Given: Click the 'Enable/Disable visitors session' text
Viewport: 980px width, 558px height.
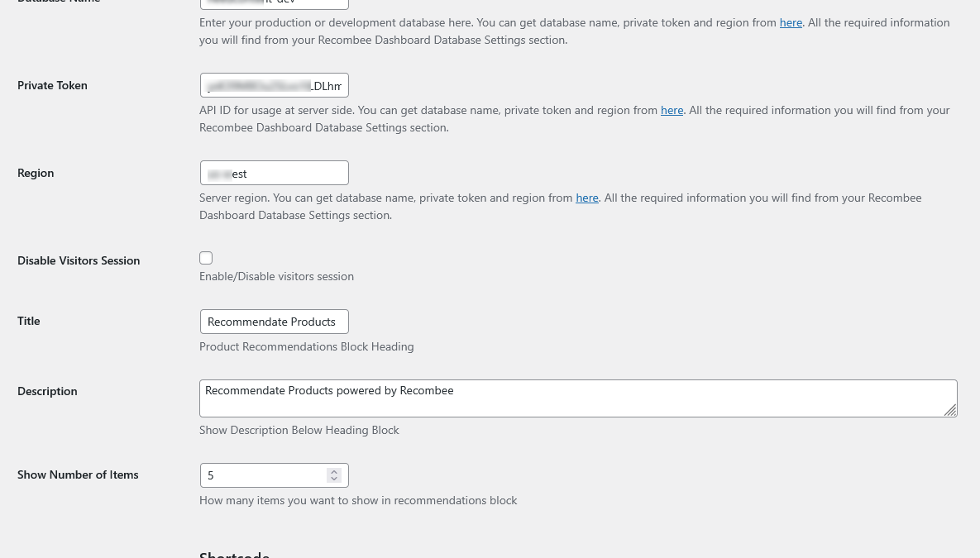Looking at the screenshot, I should 276,276.
